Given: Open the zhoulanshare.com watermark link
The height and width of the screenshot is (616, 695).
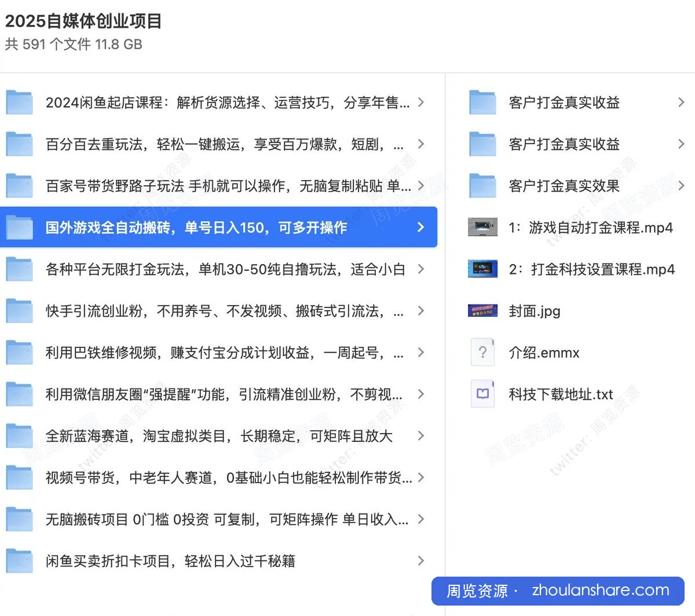Looking at the screenshot, I should (601, 591).
